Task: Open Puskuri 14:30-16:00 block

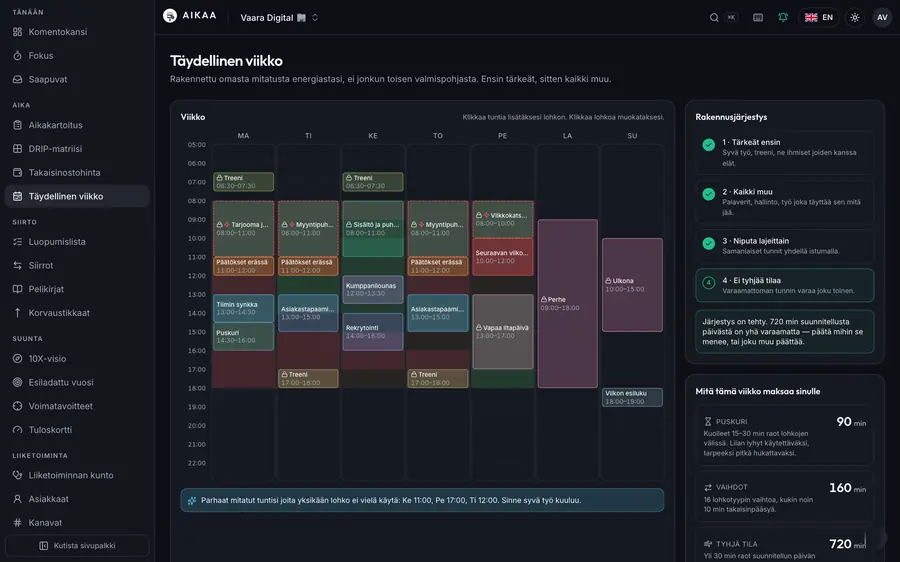Action: coord(243,336)
